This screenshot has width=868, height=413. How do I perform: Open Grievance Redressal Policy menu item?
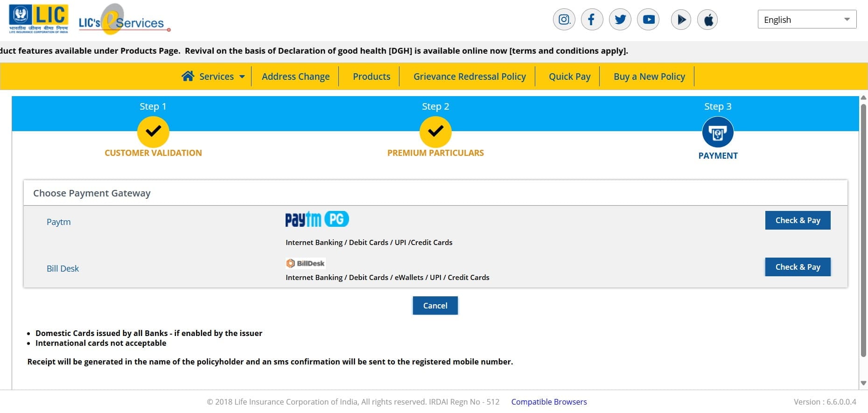(469, 77)
